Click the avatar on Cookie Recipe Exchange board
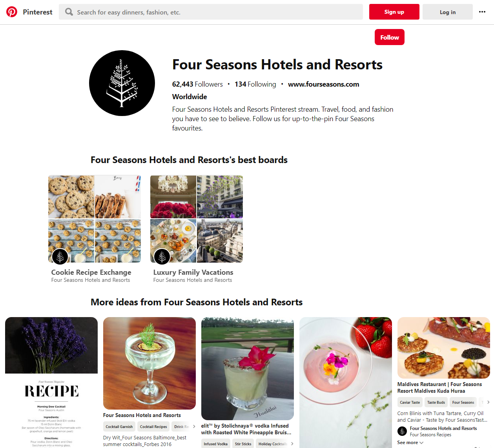Image resolution: width=494 pixels, height=448 pixels. [60, 257]
